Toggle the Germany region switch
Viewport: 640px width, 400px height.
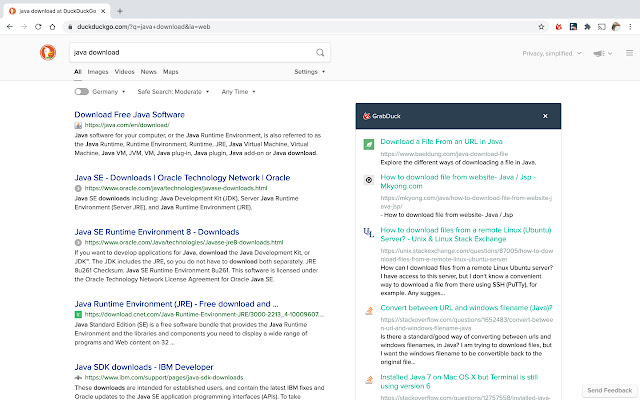point(81,91)
